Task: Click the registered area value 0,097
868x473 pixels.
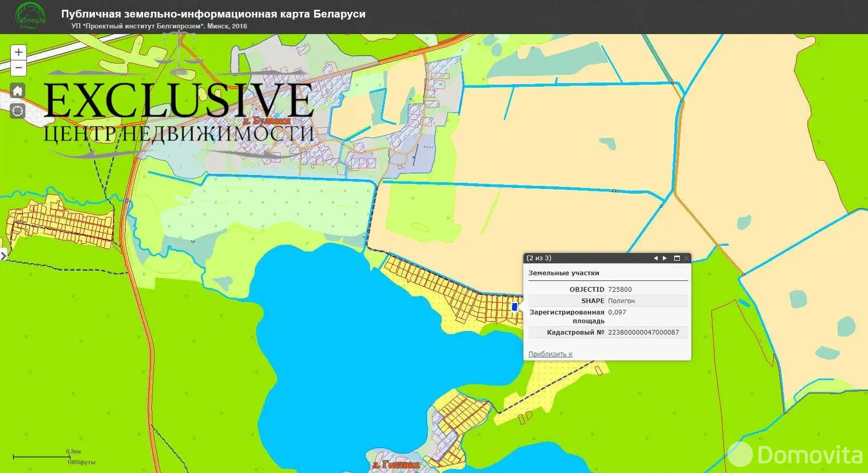Action: [617, 312]
